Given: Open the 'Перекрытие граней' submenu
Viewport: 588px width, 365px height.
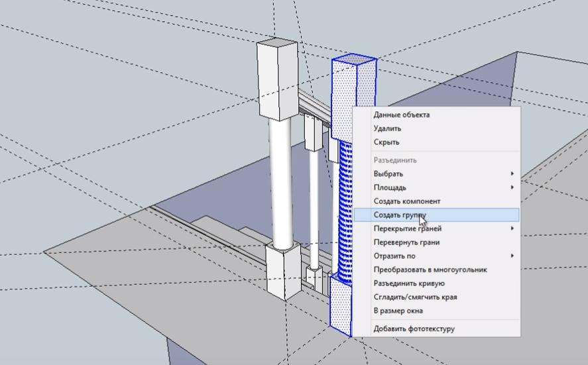Looking at the screenshot, I should tap(407, 229).
